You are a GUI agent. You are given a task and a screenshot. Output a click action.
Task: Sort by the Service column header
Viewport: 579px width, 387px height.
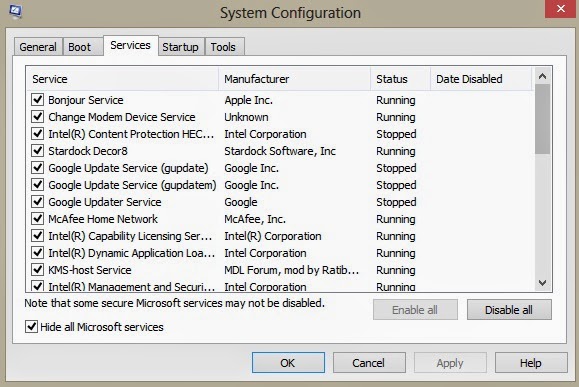[x=122, y=79]
